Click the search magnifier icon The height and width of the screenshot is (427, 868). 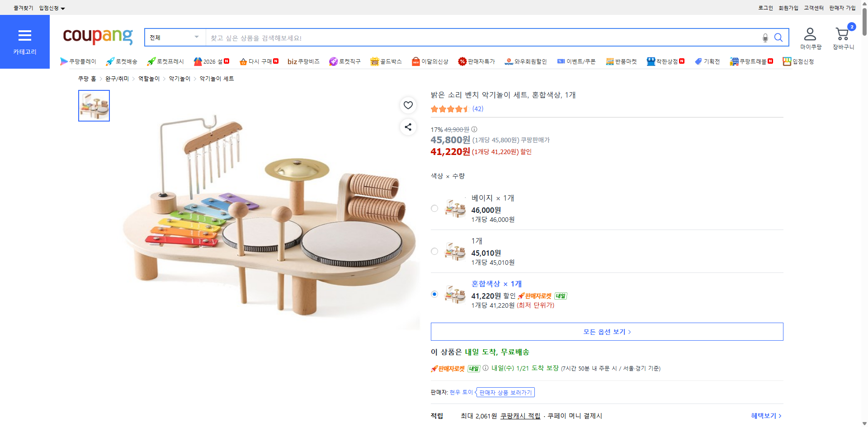pos(778,38)
